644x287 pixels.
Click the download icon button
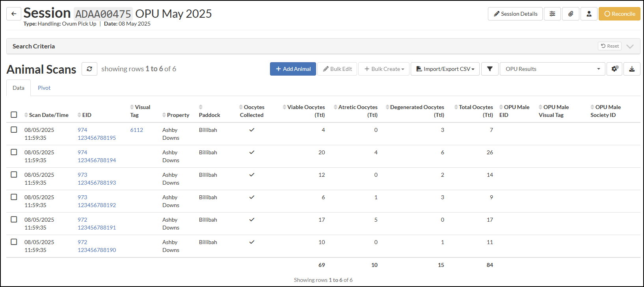(x=632, y=69)
